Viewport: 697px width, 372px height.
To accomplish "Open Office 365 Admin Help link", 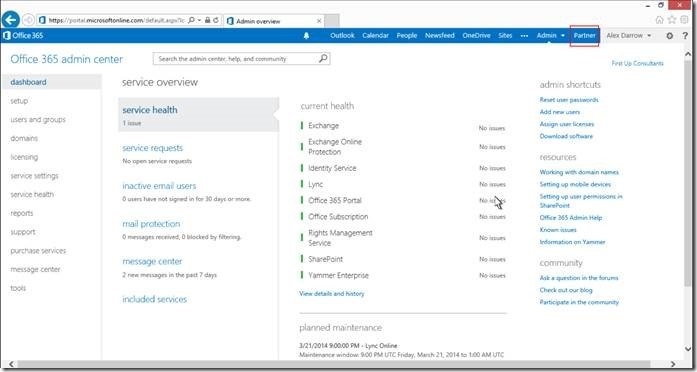I will click(x=571, y=218).
